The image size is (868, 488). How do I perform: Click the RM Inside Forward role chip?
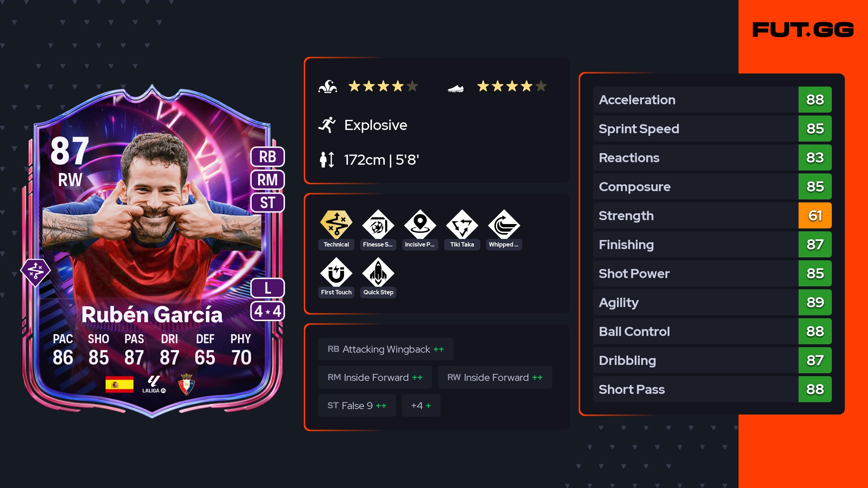tap(375, 377)
